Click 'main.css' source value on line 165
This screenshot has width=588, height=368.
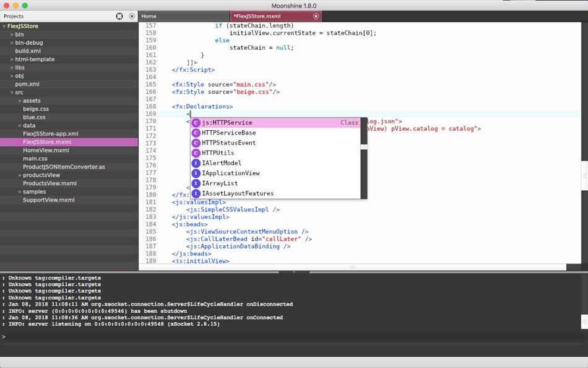[251, 84]
